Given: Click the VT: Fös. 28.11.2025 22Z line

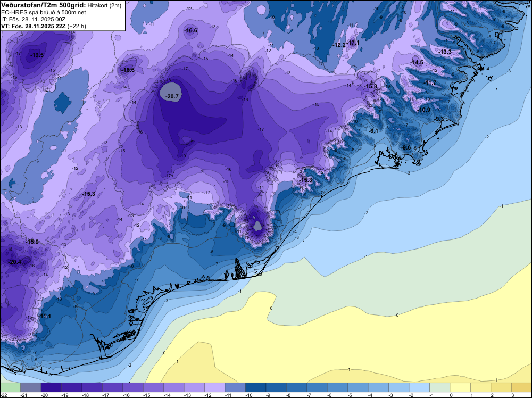Looking at the screenshot, I should (x=44, y=26).
